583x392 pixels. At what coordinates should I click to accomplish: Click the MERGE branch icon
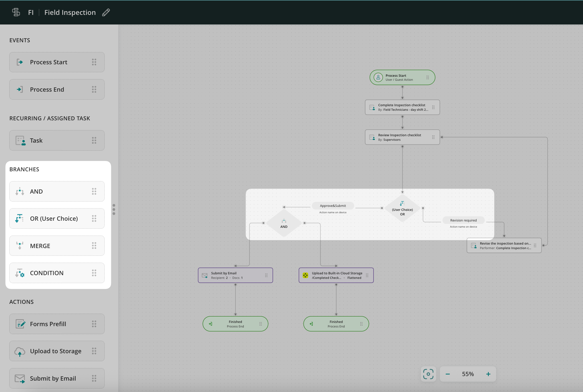(20, 246)
